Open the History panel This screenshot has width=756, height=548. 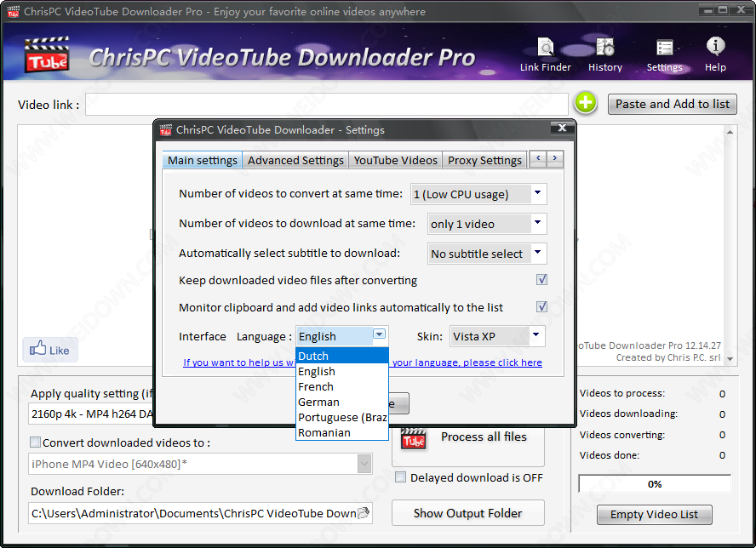click(x=605, y=55)
